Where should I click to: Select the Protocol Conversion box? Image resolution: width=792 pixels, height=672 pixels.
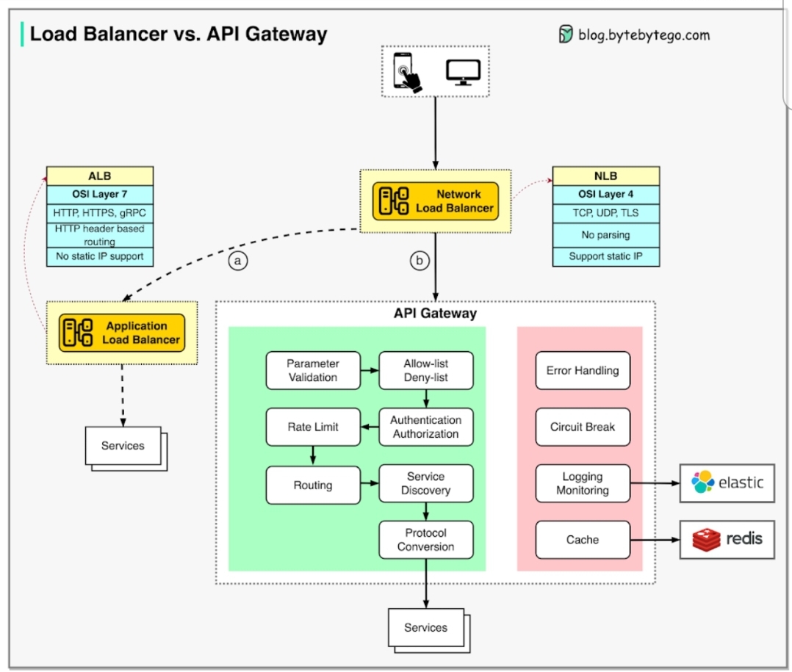click(x=425, y=540)
